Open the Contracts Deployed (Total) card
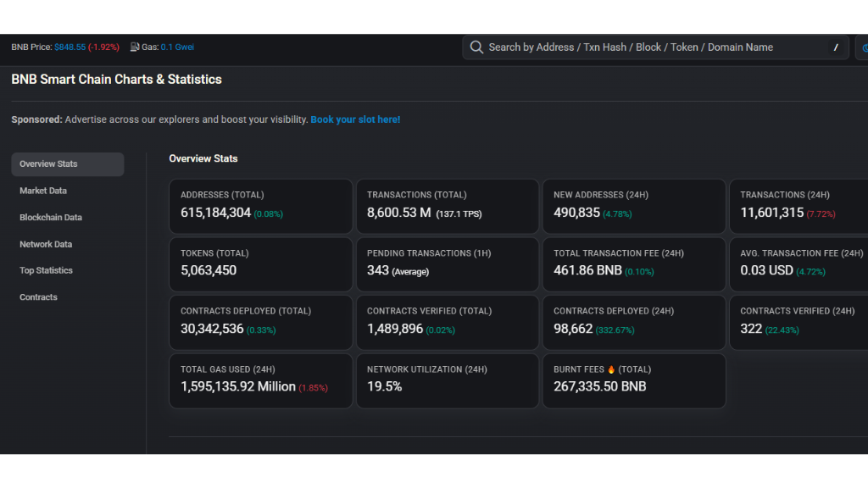This screenshot has width=868, height=488. pyautogui.click(x=261, y=323)
